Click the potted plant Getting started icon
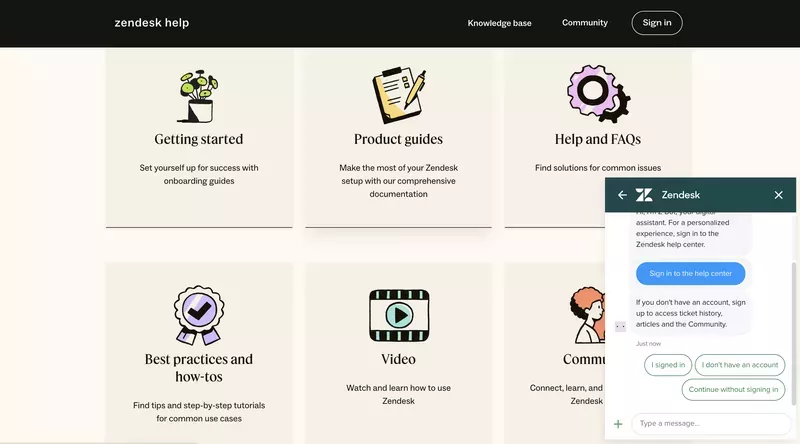The image size is (800, 444). coord(198,96)
